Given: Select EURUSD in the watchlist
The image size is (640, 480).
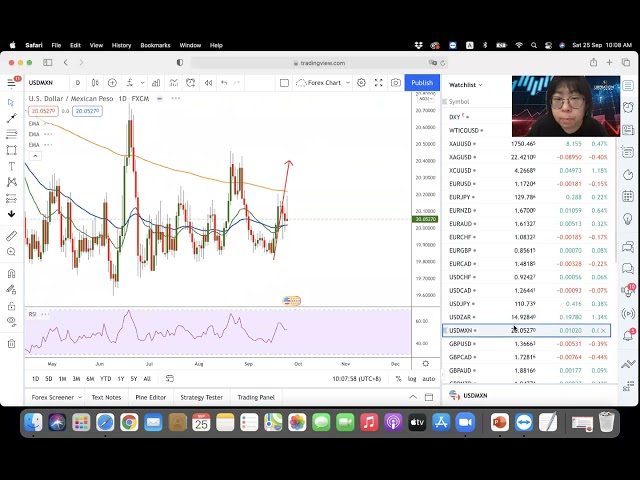Looking at the screenshot, I should (462, 184).
